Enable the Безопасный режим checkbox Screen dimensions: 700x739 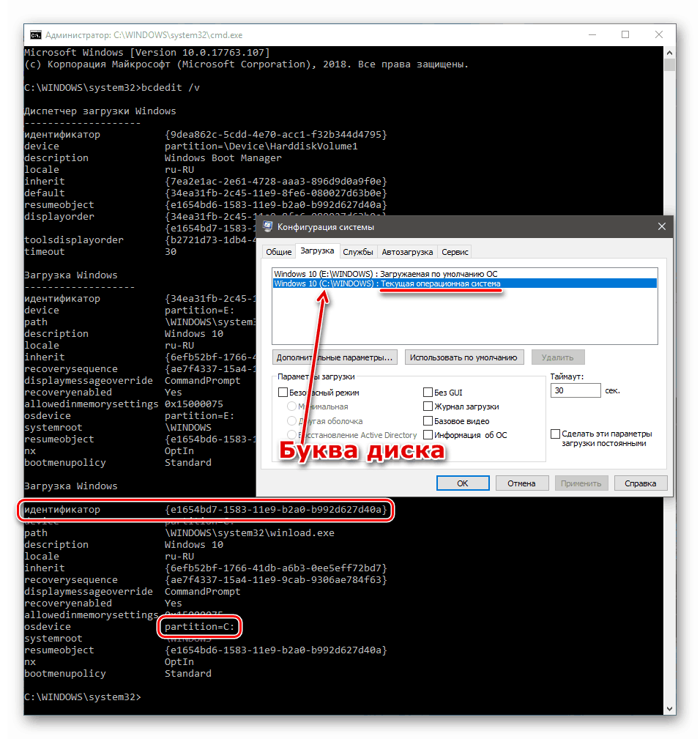tap(283, 392)
